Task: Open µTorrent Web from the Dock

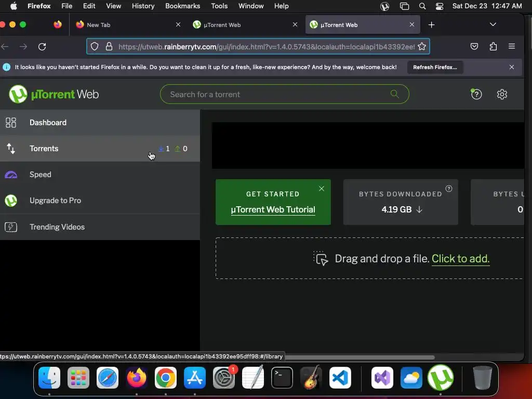Action: tap(441, 377)
